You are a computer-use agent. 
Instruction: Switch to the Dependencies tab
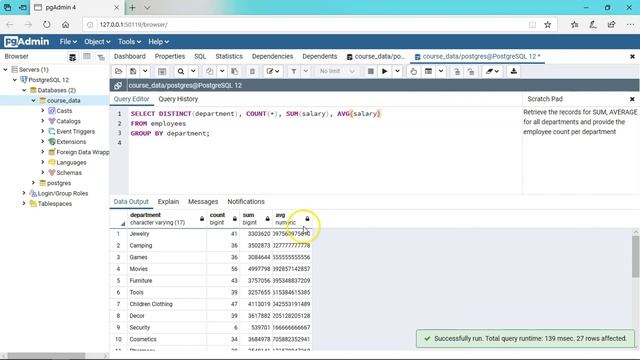(x=272, y=56)
